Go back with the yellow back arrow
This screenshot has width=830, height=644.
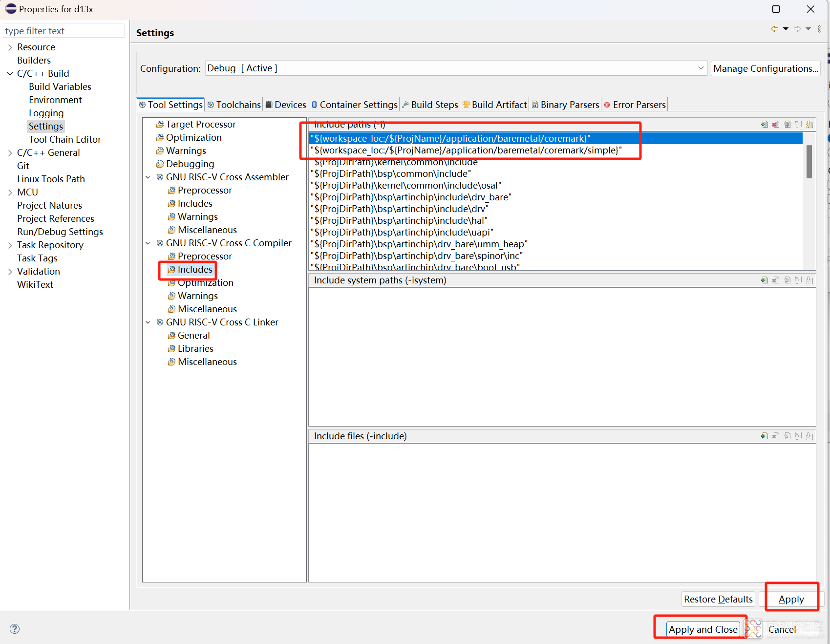(x=775, y=29)
